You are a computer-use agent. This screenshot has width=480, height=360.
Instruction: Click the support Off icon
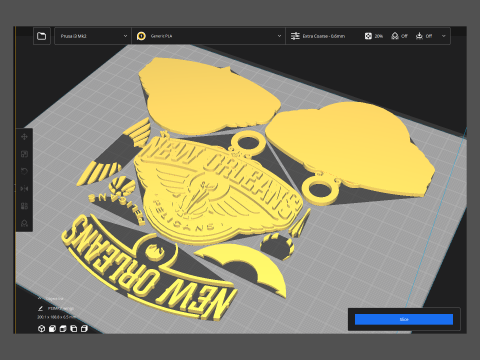395,36
